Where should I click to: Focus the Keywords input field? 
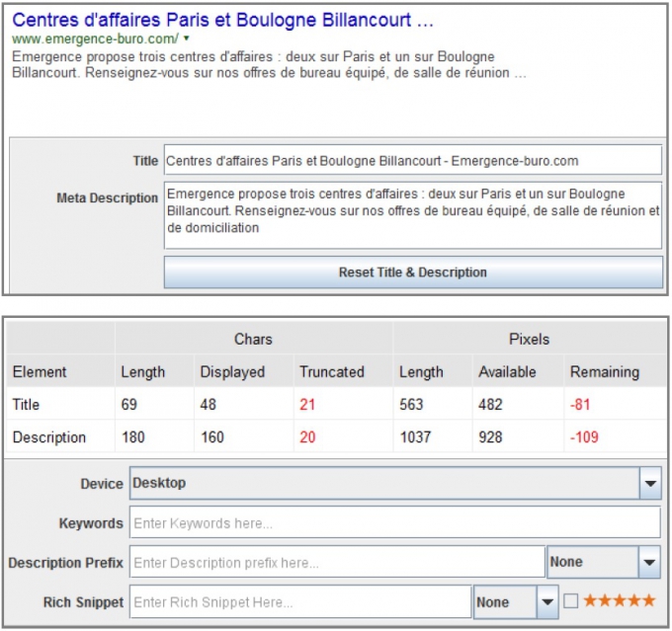pos(394,522)
